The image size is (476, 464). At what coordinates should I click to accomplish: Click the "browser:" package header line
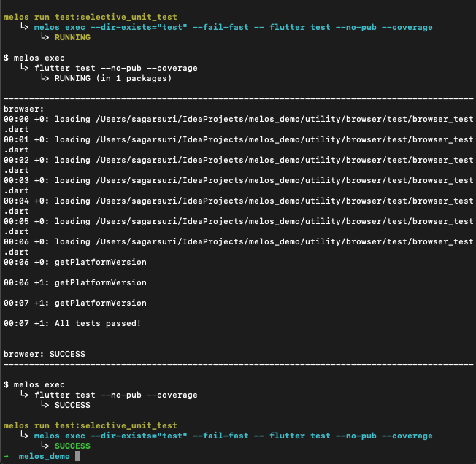tap(23, 109)
